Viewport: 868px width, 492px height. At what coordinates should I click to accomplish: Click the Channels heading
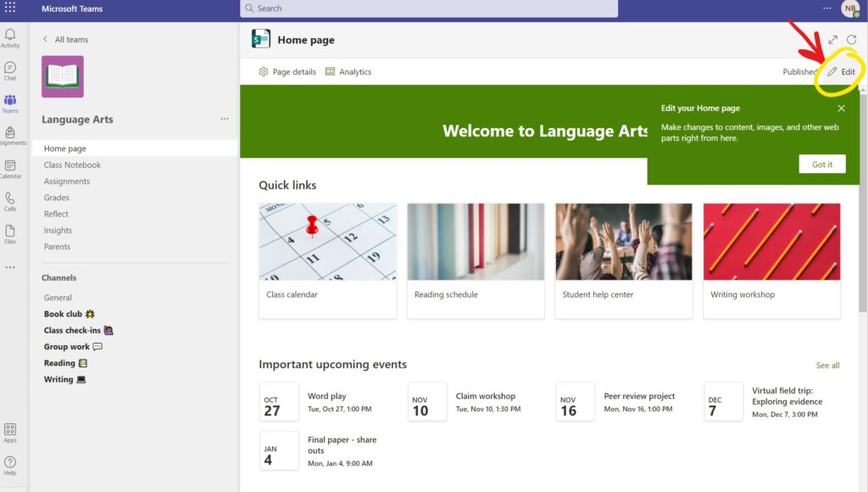coord(58,277)
